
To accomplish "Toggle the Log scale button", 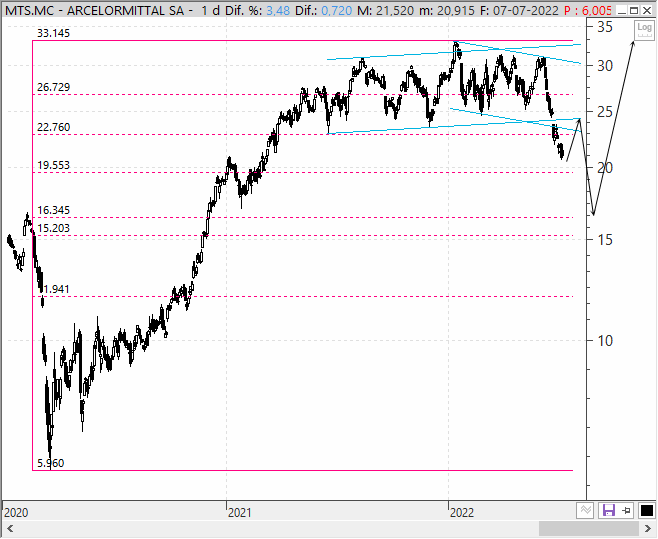I will [644, 30].
